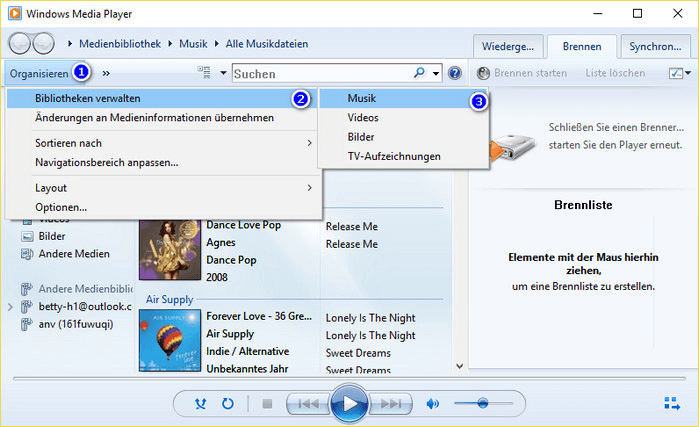Switch to Now Playing view icon
This screenshot has height=427, width=699.
tap(672, 404)
